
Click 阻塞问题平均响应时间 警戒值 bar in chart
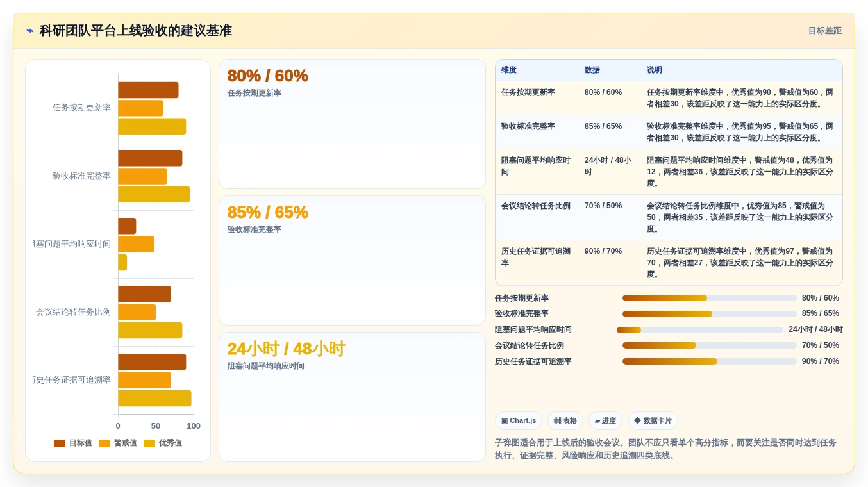click(x=136, y=244)
